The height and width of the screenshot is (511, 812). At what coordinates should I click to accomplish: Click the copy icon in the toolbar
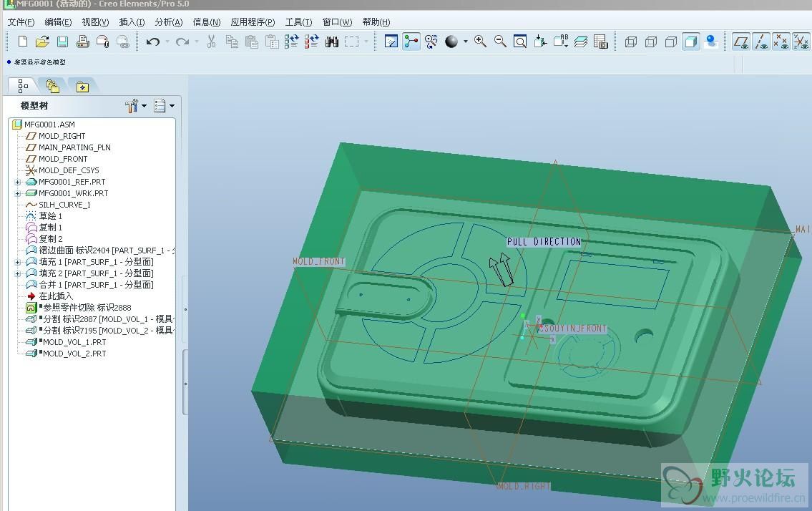[232, 42]
